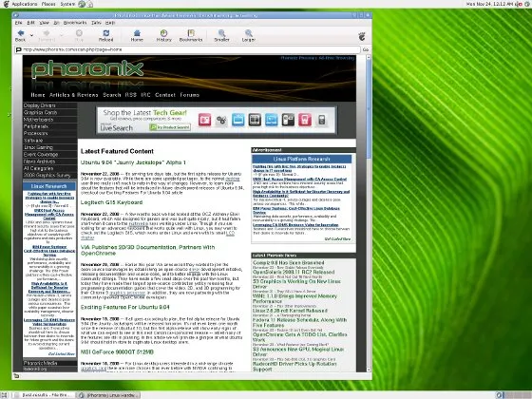The width and height of the screenshot is (532, 399).
Task: Select Graphics Cards category in sidebar
Action: click(x=49, y=113)
